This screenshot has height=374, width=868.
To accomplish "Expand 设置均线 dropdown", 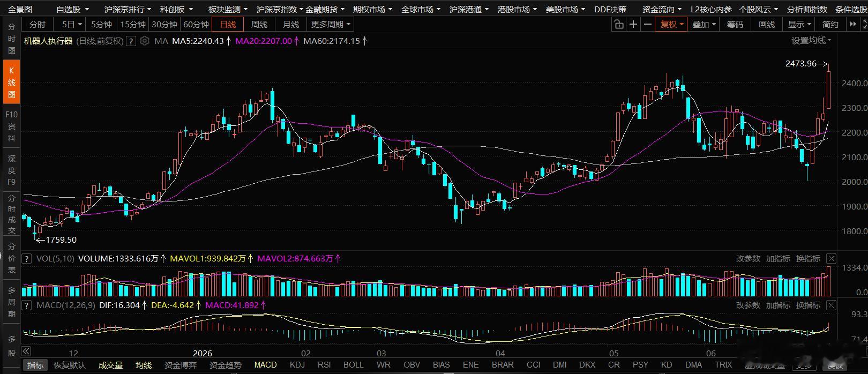I will pyautogui.click(x=811, y=41).
